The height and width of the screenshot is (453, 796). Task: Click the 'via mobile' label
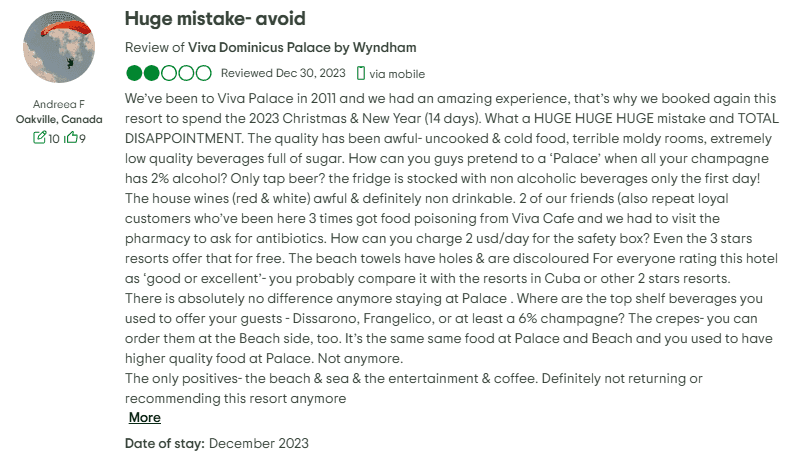[397, 73]
